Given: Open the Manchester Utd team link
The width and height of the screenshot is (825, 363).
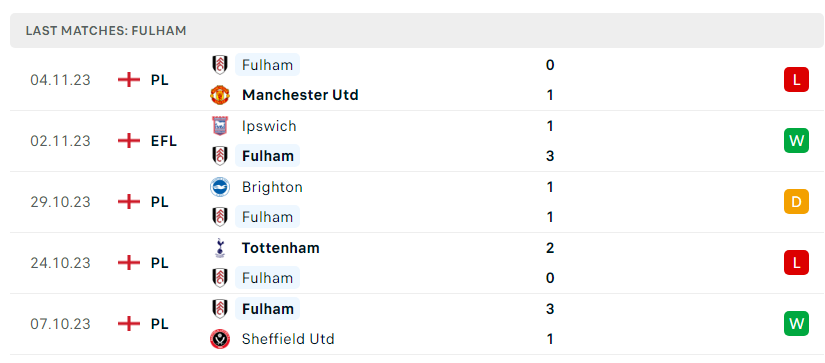Looking at the screenshot, I should [x=300, y=95].
